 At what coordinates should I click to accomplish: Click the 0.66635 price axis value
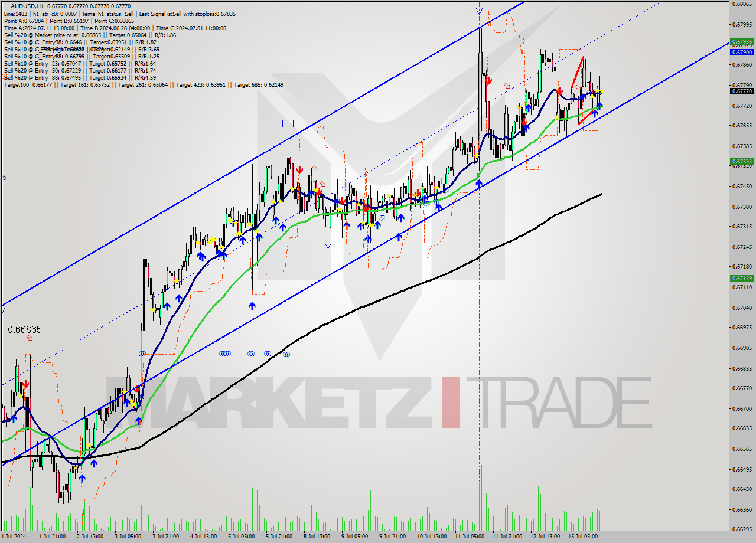click(742, 428)
